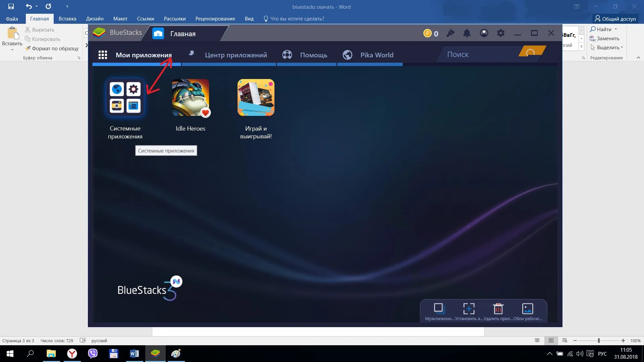644x362 pixels.
Task: Click 'Что вы хотите сделать?' tell-me box
Action: [294, 19]
